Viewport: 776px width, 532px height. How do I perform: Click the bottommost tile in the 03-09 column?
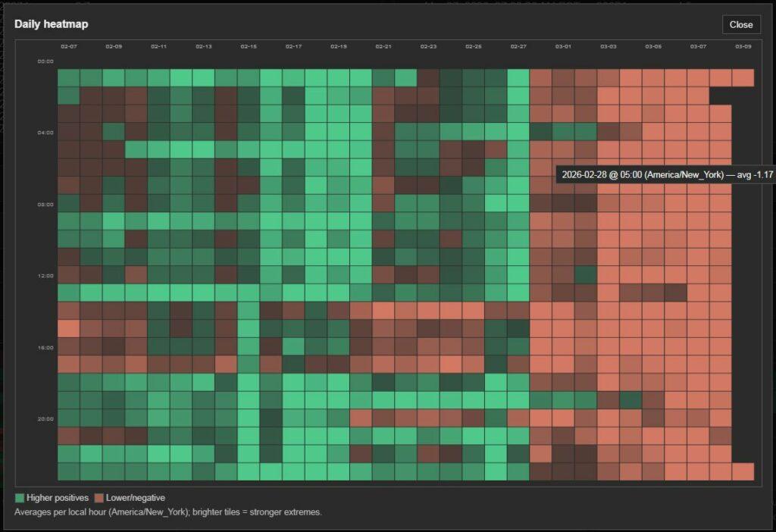[743, 471]
